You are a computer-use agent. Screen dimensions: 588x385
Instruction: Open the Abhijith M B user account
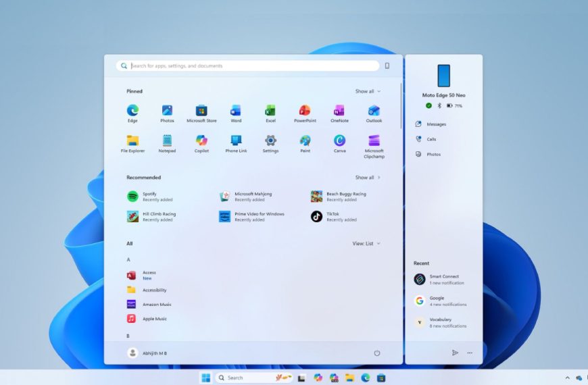tap(147, 353)
